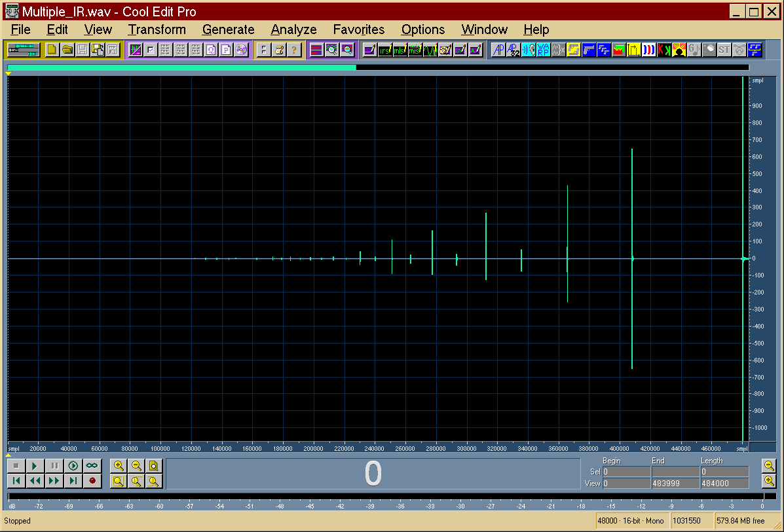Screen dimensions: 784x532
Task: Click the blue 'AP' icon
Action: [498, 50]
